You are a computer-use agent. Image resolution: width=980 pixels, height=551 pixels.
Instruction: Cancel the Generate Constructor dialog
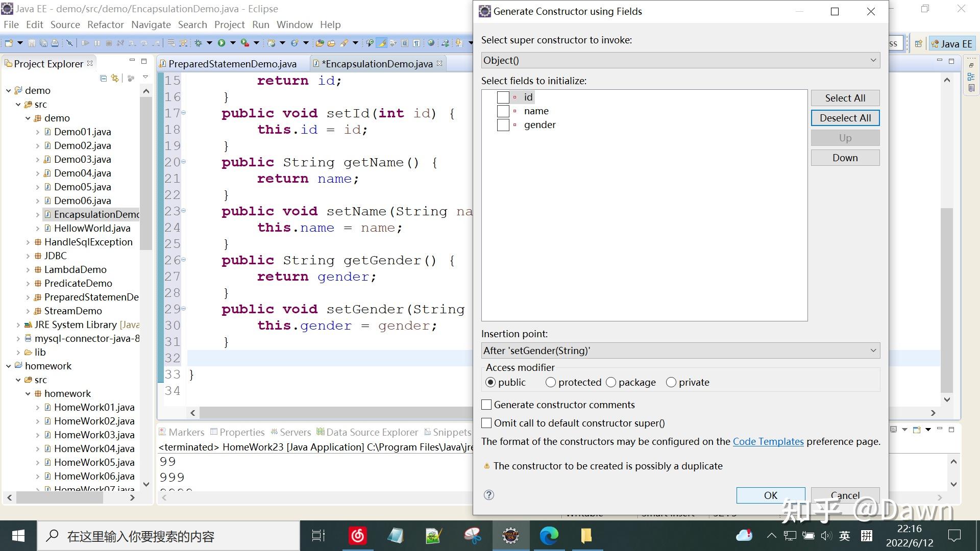(x=845, y=495)
